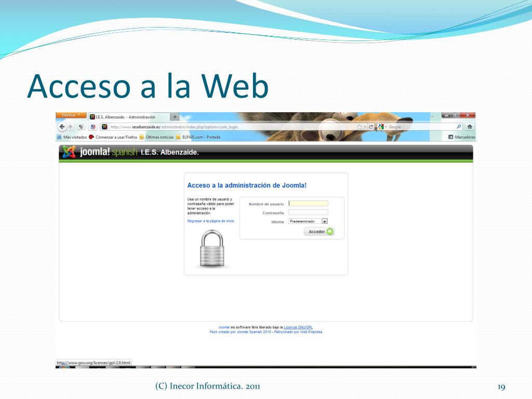
Task: Open the Google search engine dropdown
Action: click(382, 127)
